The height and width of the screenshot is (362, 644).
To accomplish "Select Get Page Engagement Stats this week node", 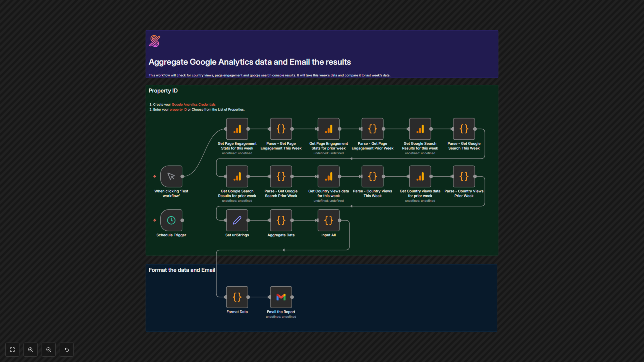I will click(x=237, y=129).
